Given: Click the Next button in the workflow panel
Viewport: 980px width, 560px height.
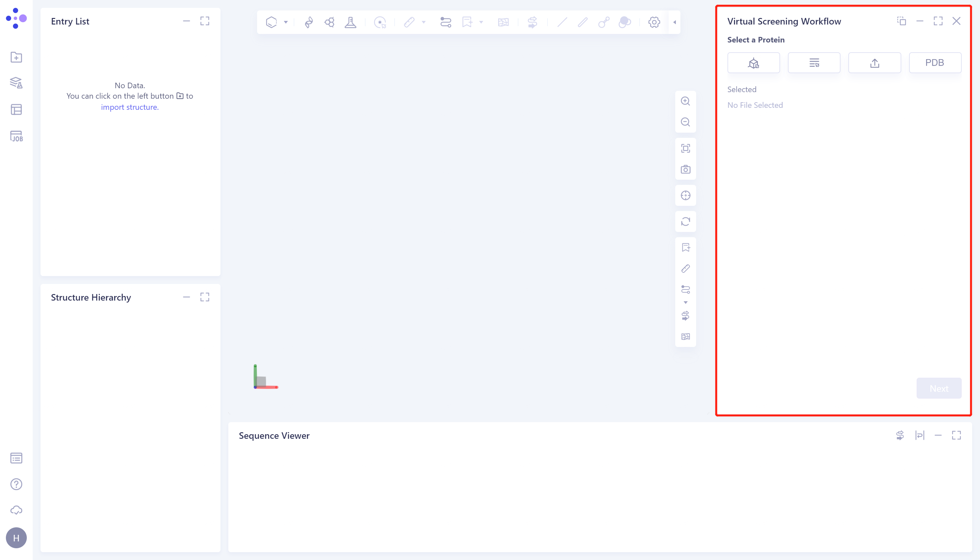Looking at the screenshot, I should tap(939, 388).
